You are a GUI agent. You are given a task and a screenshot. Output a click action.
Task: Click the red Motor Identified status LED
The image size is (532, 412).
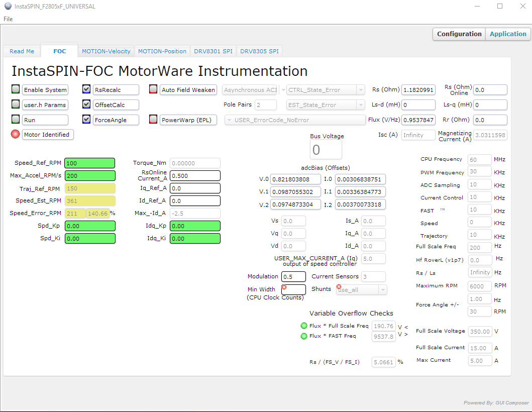pyautogui.click(x=16, y=135)
